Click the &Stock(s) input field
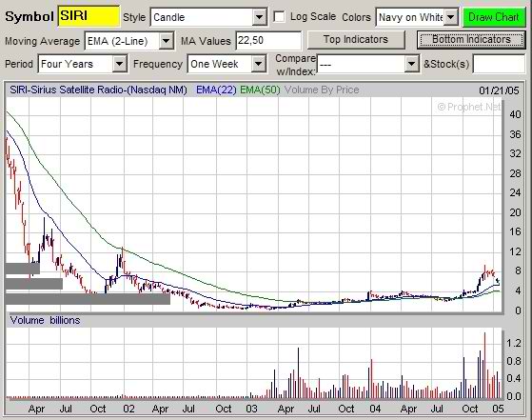The height and width of the screenshot is (420, 532). [499, 64]
